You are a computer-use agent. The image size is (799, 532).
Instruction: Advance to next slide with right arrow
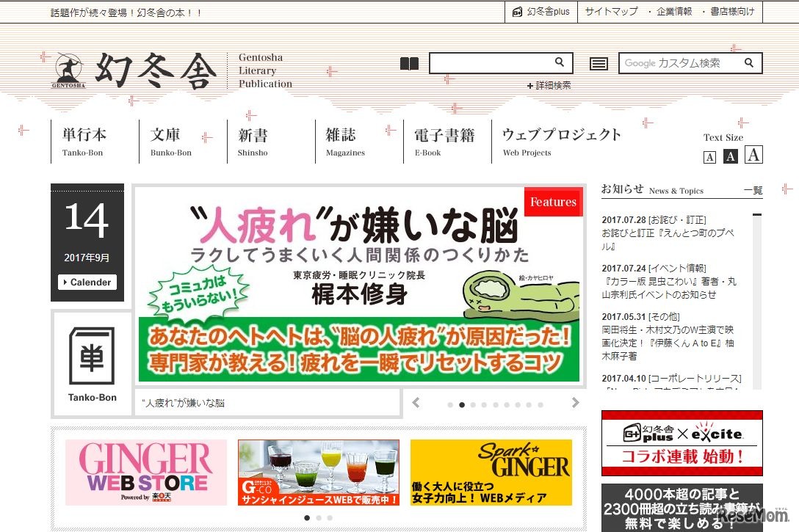click(x=575, y=403)
